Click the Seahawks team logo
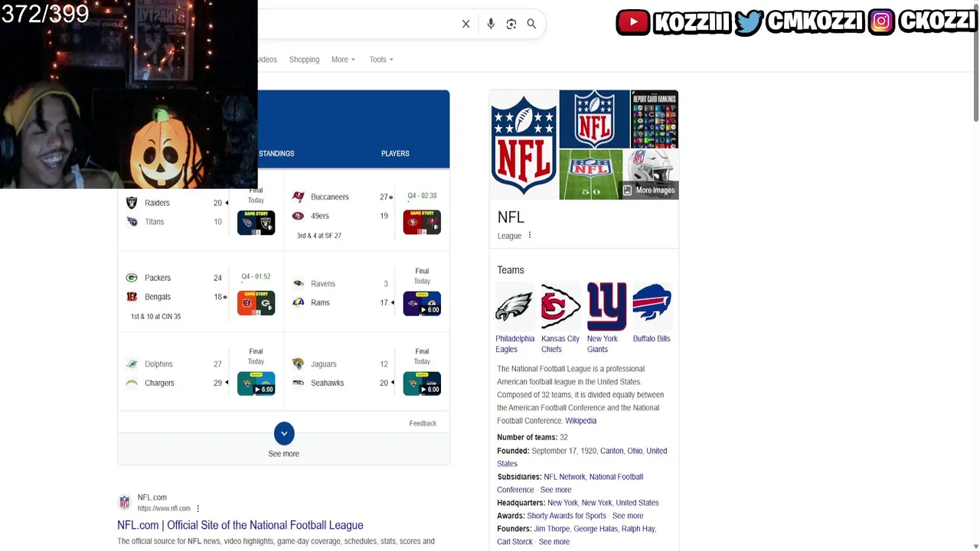980x551 pixels. point(298,383)
